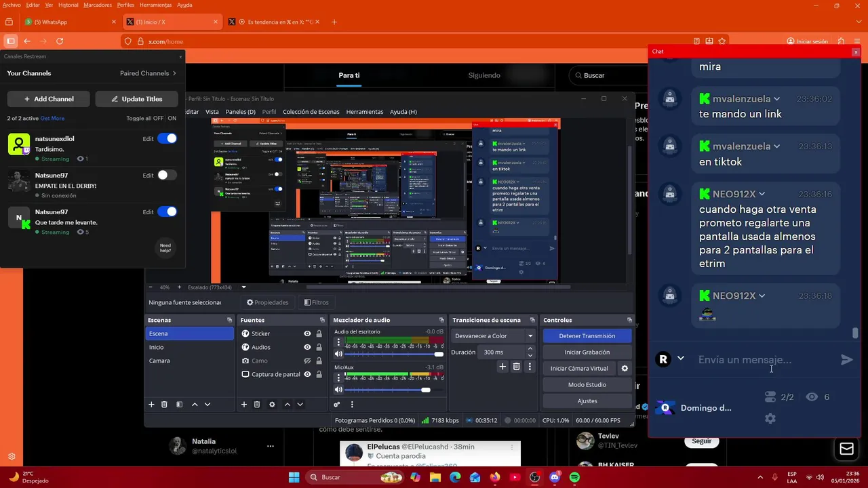Mute the Audio del escritorio speaker icon
Viewport: 868px width, 488px height.
coord(338,354)
